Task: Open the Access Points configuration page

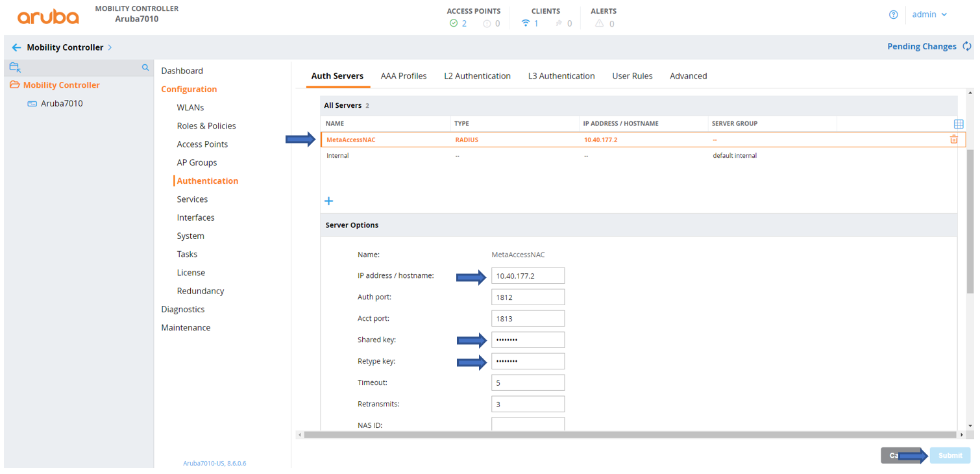Action: point(202,144)
